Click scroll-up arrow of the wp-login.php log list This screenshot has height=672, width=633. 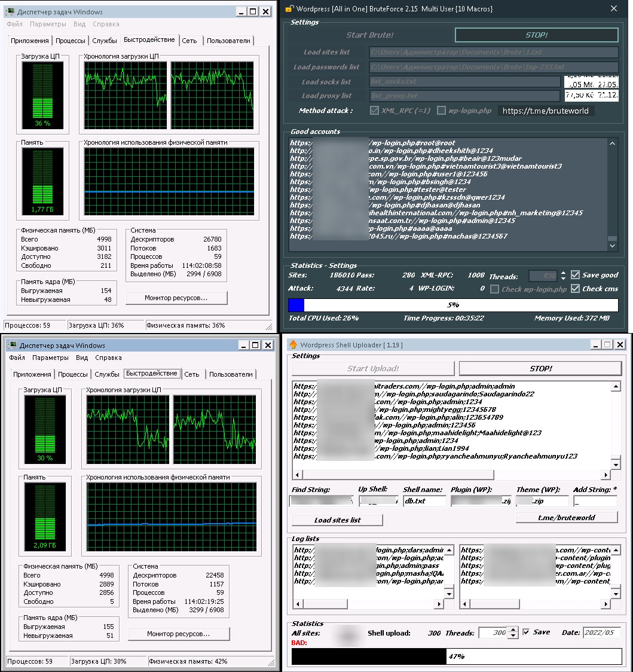click(x=449, y=550)
